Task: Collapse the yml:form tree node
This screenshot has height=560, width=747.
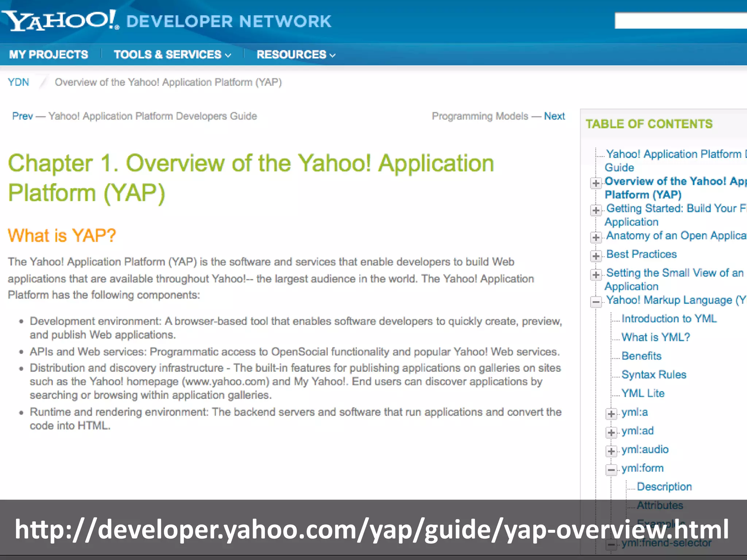Action: click(x=611, y=470)
